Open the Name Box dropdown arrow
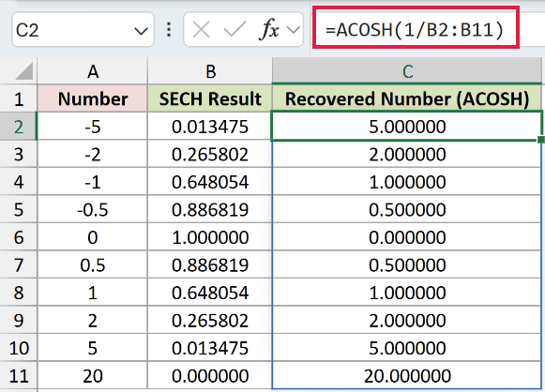Image resolution: width=545 pixels, height=392 pixels. point(141,31)
